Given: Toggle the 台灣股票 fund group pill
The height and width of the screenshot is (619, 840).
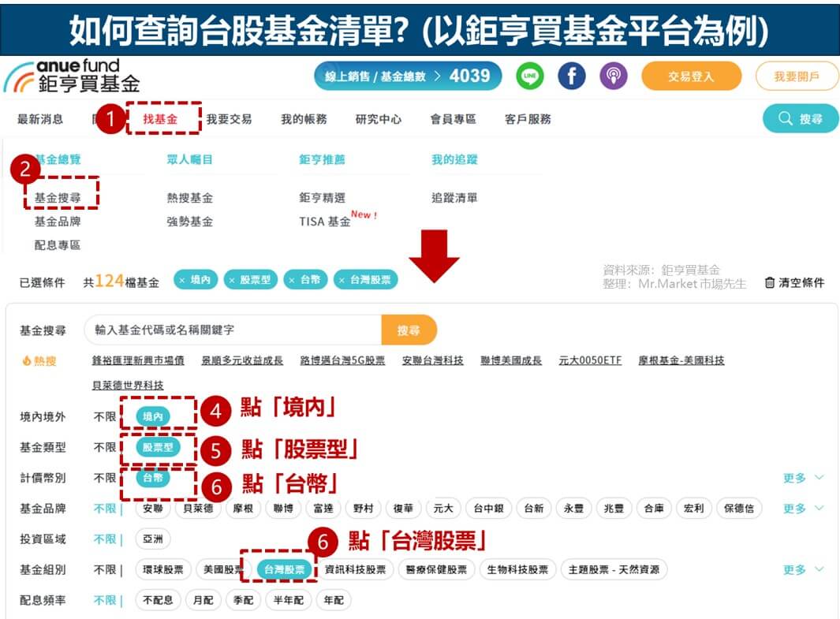Looking at the screenshot, I should (285, 569).
